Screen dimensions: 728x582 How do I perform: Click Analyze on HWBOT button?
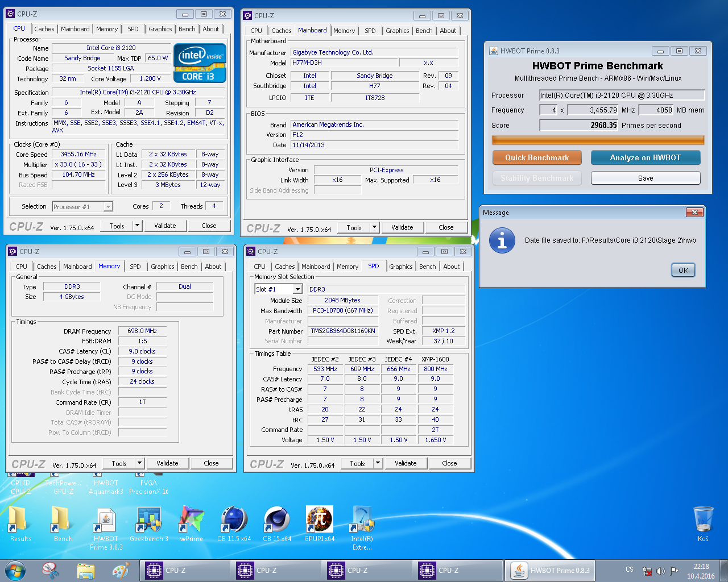point(646,157)
